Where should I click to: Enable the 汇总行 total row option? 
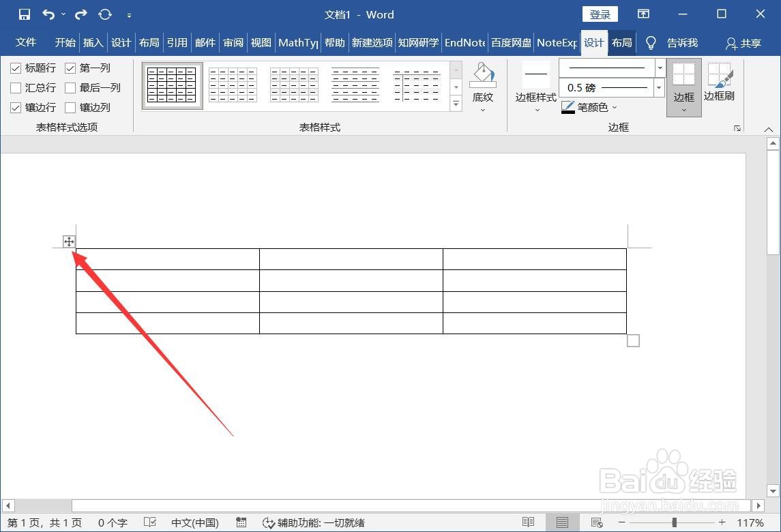coord(15,87)
